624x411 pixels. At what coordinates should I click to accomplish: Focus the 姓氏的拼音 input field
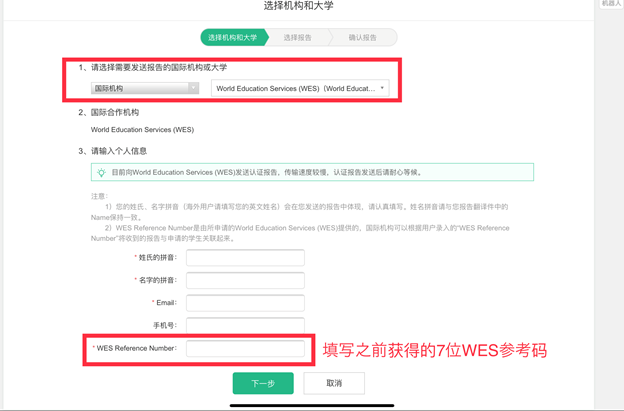coord(245,257)
